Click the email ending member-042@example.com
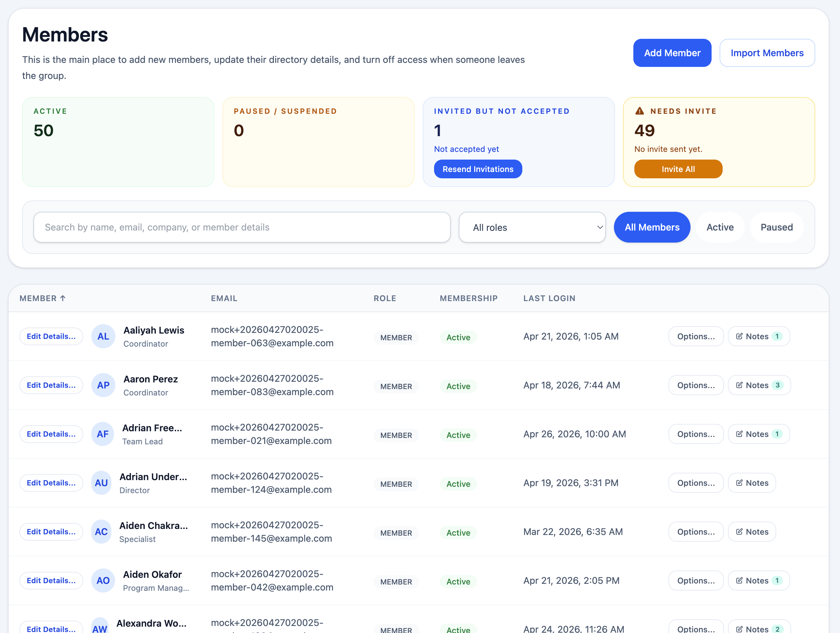Screen dimensions: 840x633 [272, 580]
